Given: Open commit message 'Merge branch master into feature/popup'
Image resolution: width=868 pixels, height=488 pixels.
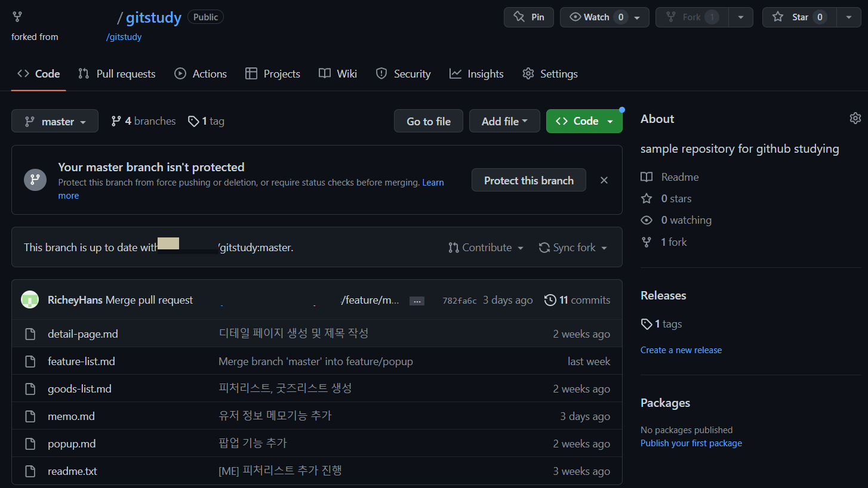Looking at the screenshot, I should pos(316,362).
